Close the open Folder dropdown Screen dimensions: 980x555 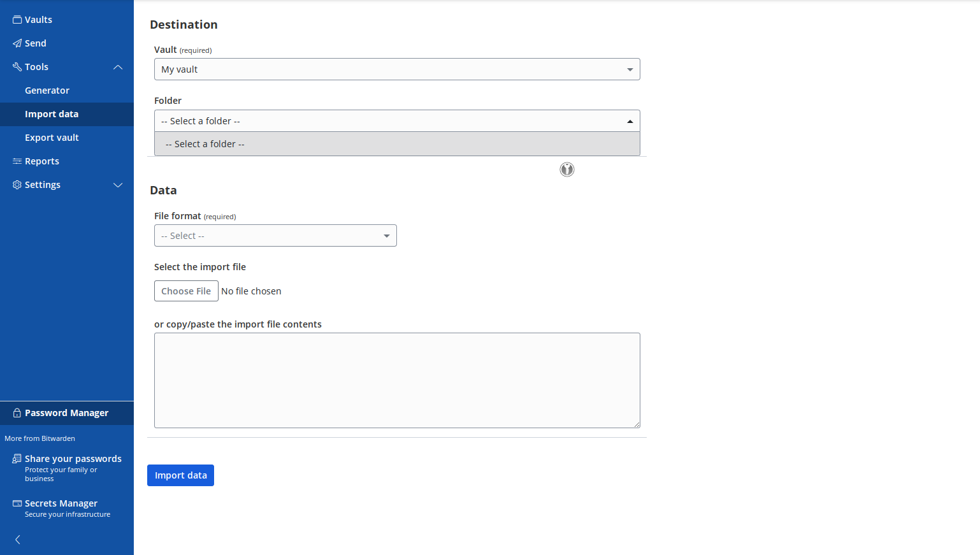pyautogui.click(x=397, y=121)
